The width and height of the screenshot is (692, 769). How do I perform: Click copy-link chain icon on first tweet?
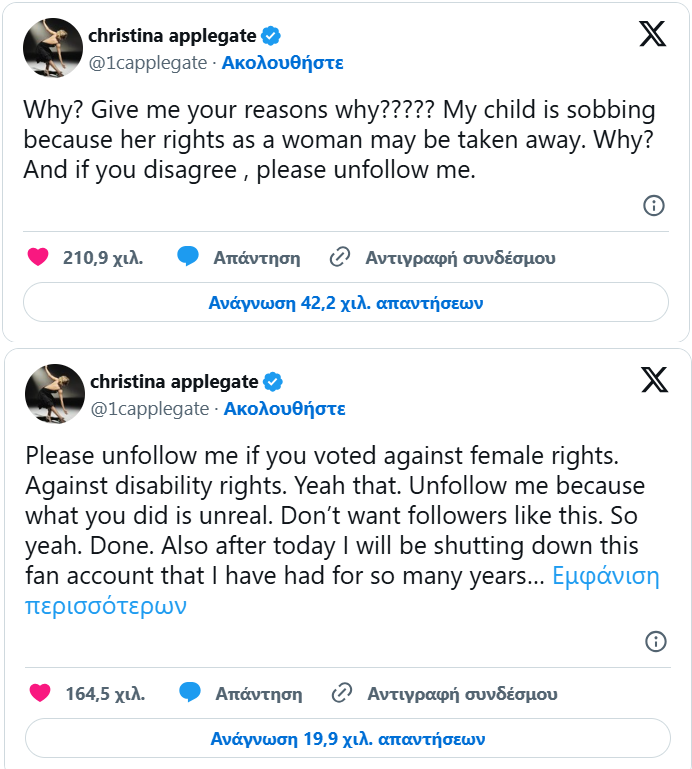[340, 257]
